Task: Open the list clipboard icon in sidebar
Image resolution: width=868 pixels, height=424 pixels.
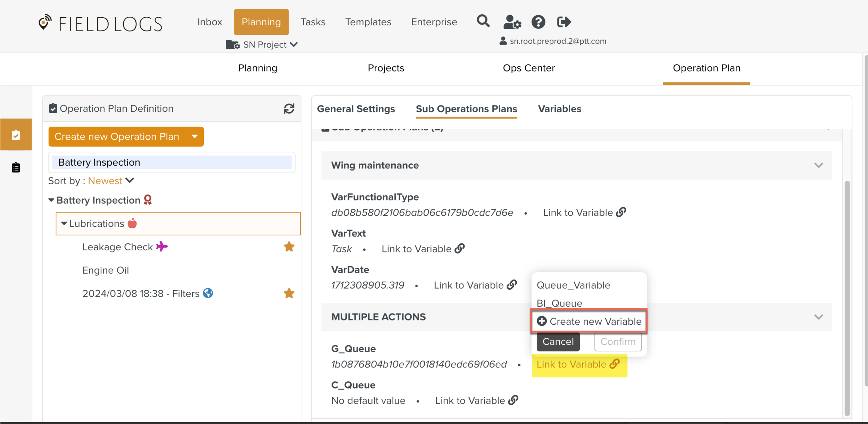Action: point(16,167)
